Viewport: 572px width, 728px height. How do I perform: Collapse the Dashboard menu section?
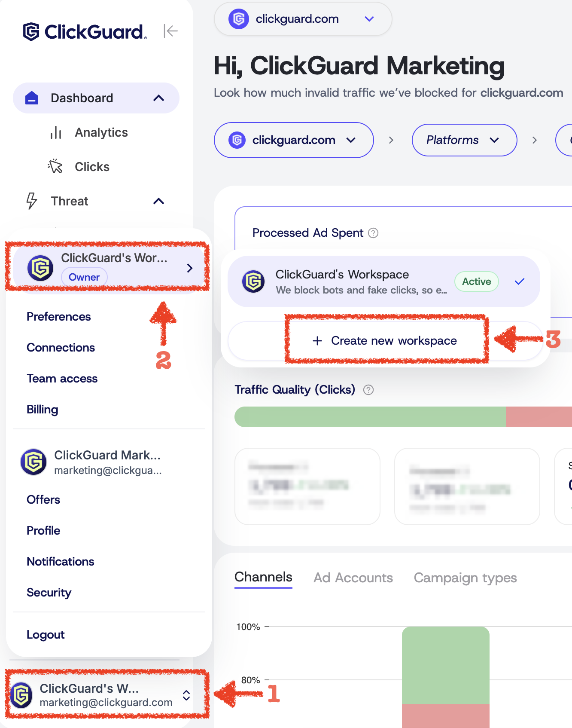[x=158, y=98]
